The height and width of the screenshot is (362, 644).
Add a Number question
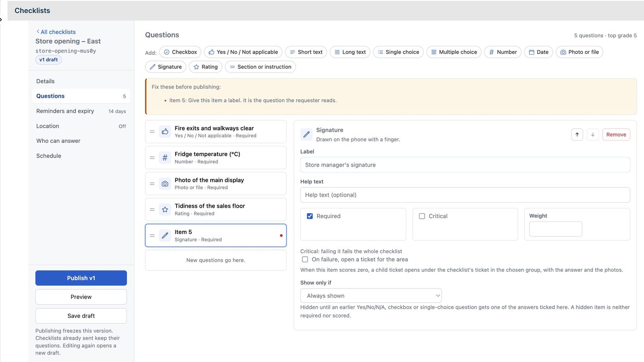pos(503,52)
